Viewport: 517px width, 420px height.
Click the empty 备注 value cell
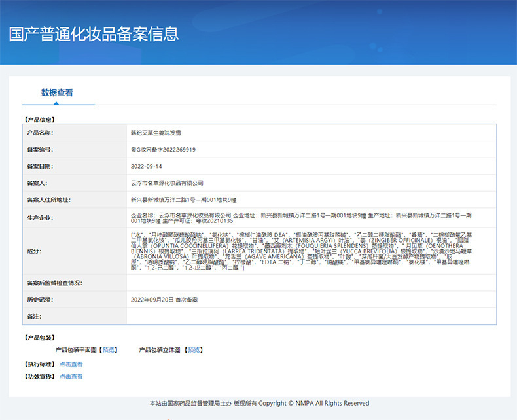click(x=311, y=316)
